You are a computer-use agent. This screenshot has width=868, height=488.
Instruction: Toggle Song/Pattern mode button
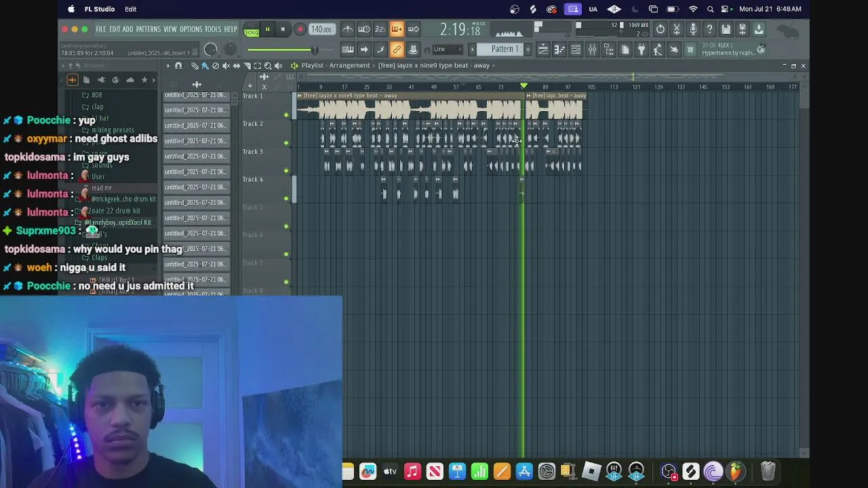(252, 30)
